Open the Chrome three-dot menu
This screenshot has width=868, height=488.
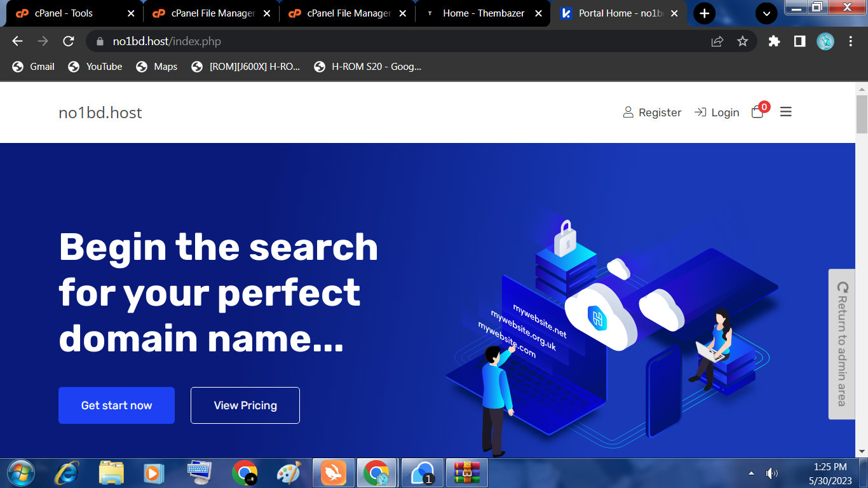pos(851,41)
